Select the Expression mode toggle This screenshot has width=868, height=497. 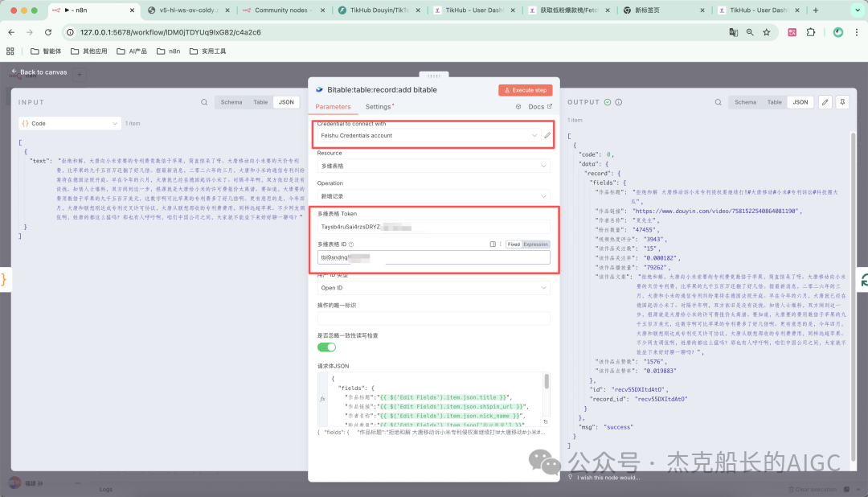(x=535, y=244)
